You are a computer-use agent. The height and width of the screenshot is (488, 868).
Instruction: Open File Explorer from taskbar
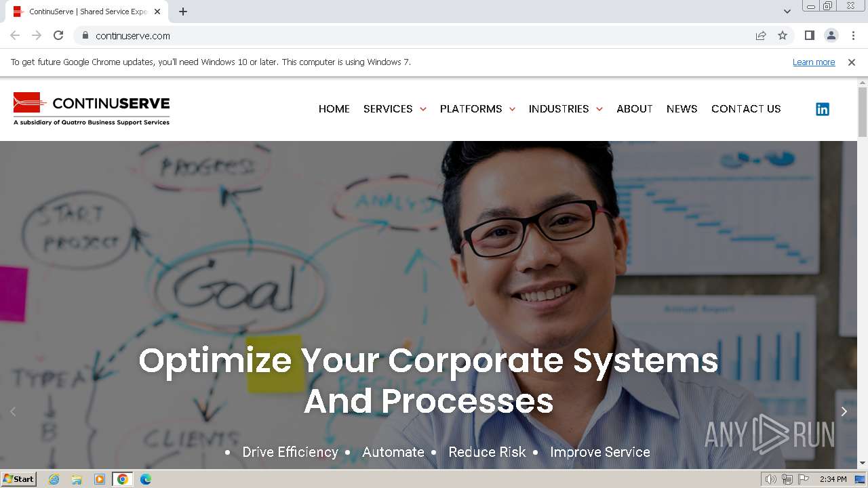click(x=77, y=479)
